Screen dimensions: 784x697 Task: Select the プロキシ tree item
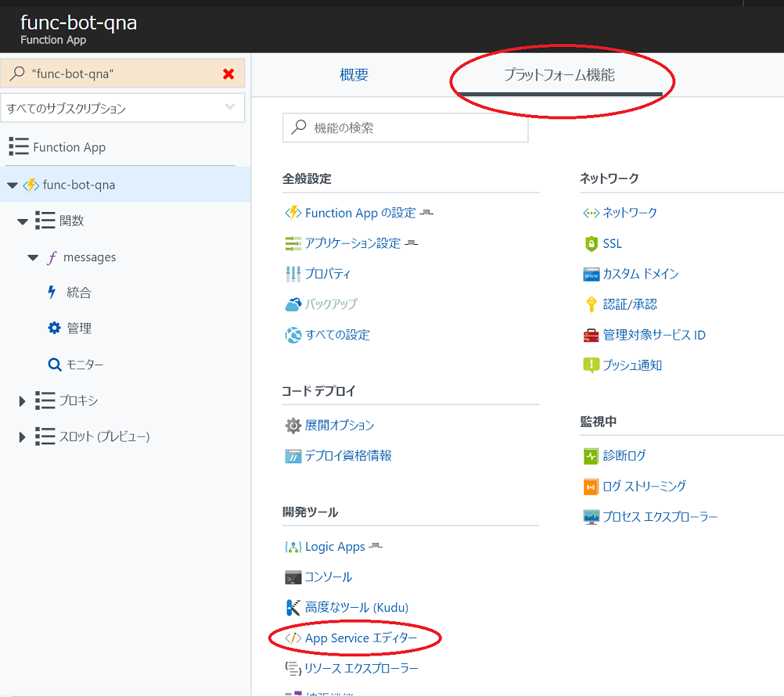pyautogui.click(x=78, y=401)
